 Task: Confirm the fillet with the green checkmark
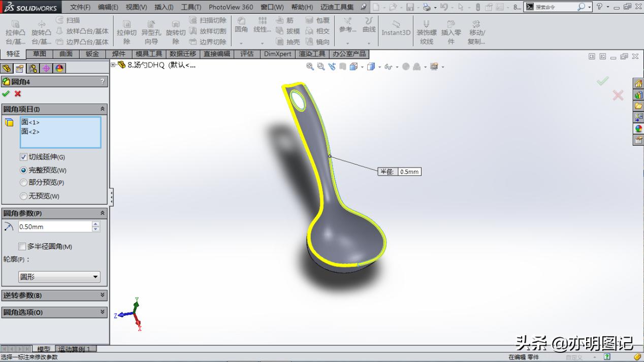click(x=7, y=94)
